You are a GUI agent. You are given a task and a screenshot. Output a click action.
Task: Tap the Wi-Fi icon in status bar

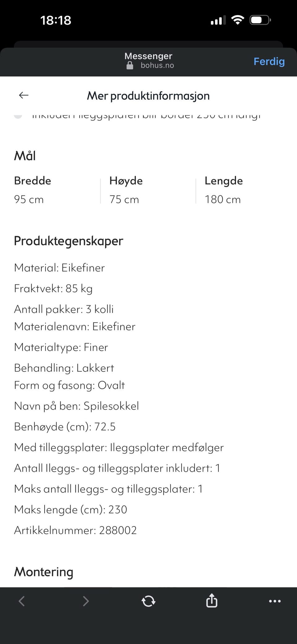(x=237, y=19)
